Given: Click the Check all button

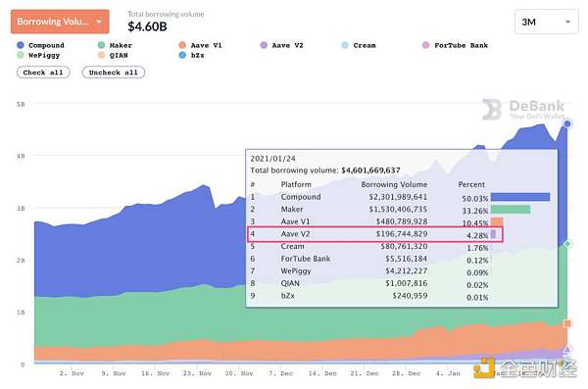Looking at the screenshot, I should click(x=43, y=73).
